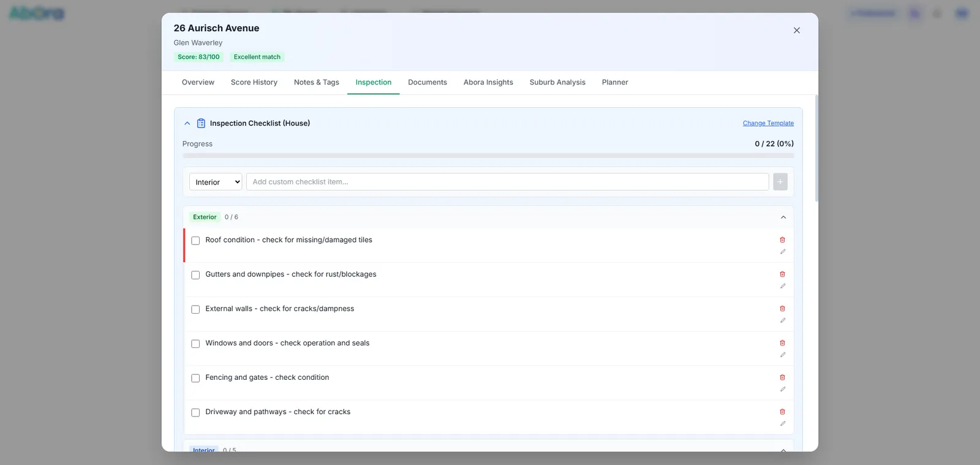Delete the External walls checklist item
Viewport: 980px width, 465px height.
coord(782,309)
